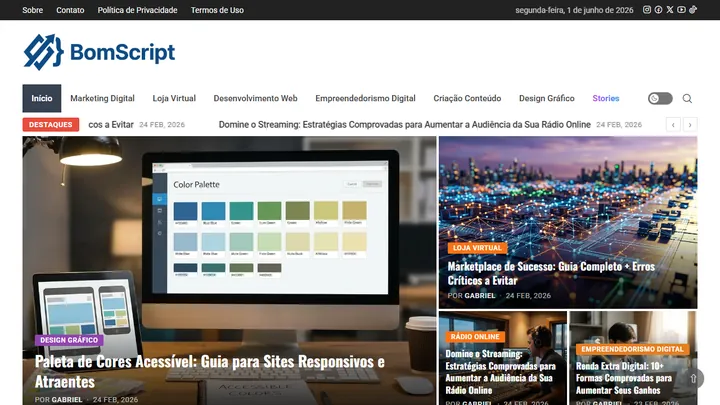Open the Design Gráfico menu item
The width and height of the screenshot is (720, 405).
click(x=546, y=98)
